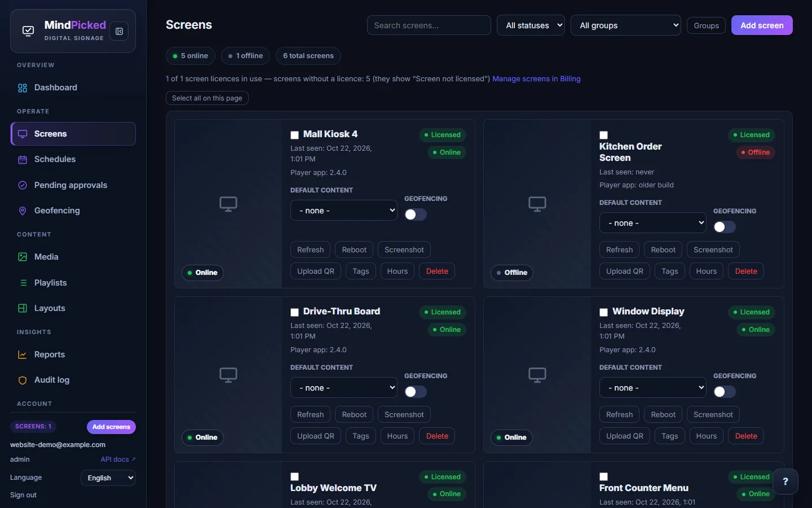The width and height of the screenshot is (812, 508).
Task: Click the Geofencing pin icon
Action: click(23, 211)
